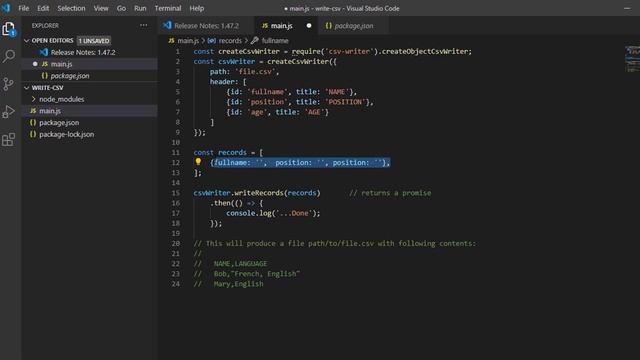
Task: Open the Go menu
Action: pos(121,8)
